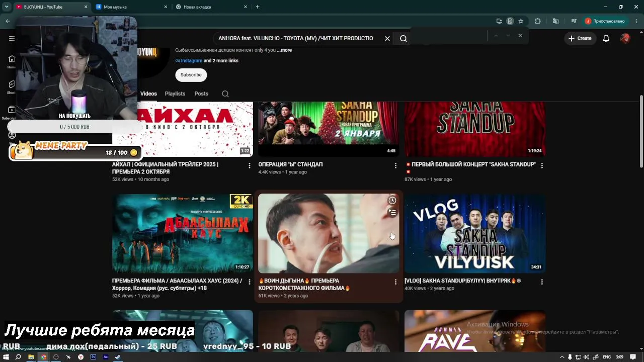
Task: Jump to previous find result
Action: pyautogui.click(x=496, y=36)
